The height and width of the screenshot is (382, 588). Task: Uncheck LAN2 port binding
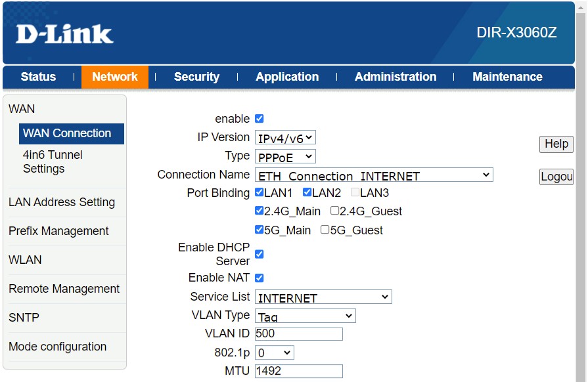[307, 193]
